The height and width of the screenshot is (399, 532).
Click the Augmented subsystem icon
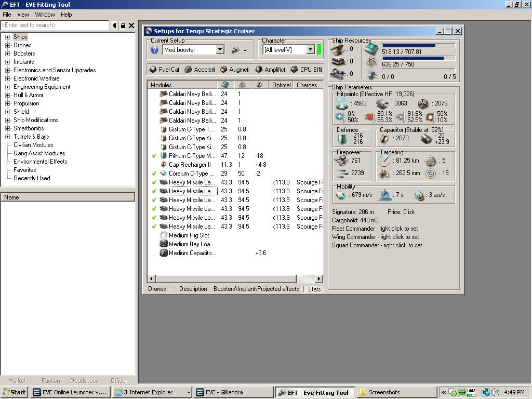pyautogui.click(x=223, y=69)
